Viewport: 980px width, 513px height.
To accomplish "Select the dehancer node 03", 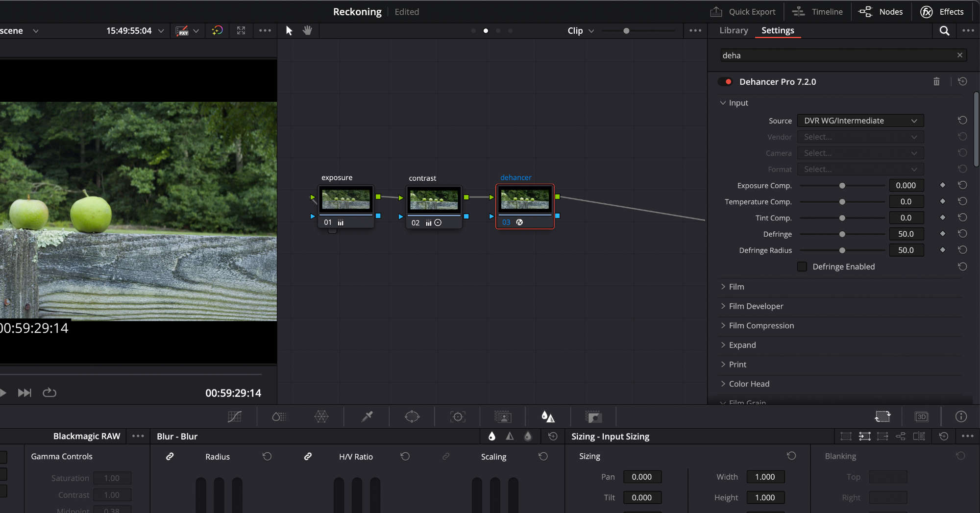I will [525, 206].
